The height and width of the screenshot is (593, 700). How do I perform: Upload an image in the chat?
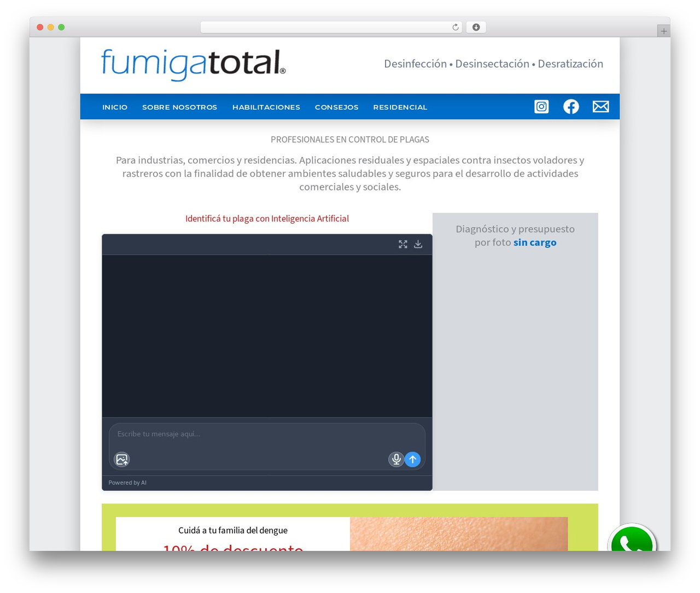[x=121, y=460]
